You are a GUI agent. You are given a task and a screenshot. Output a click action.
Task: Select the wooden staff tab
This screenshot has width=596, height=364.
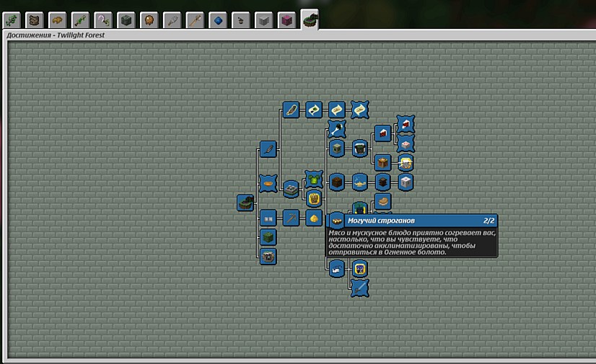pyautogui.click(x=195, y=20)
